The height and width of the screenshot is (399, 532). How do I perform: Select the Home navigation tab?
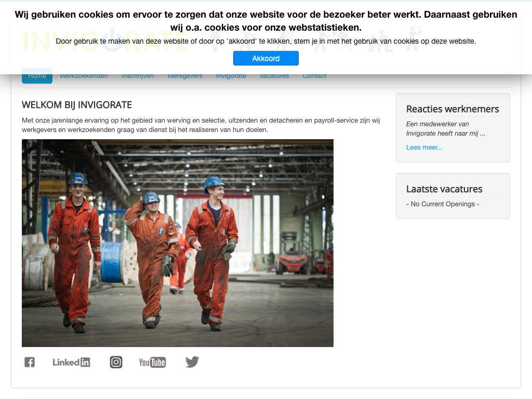[37, 76]
